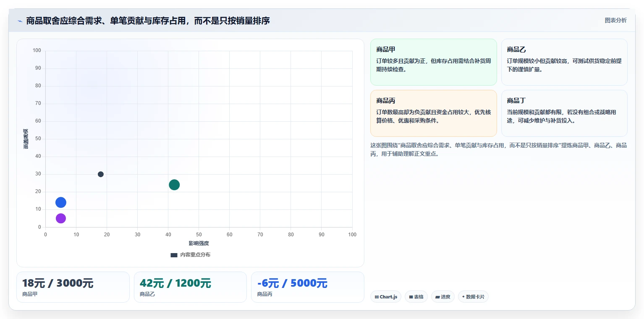This screenshot has height=319, width=644.
Task: Click the teal green bubble on chart
Action: tap(174, 185)
